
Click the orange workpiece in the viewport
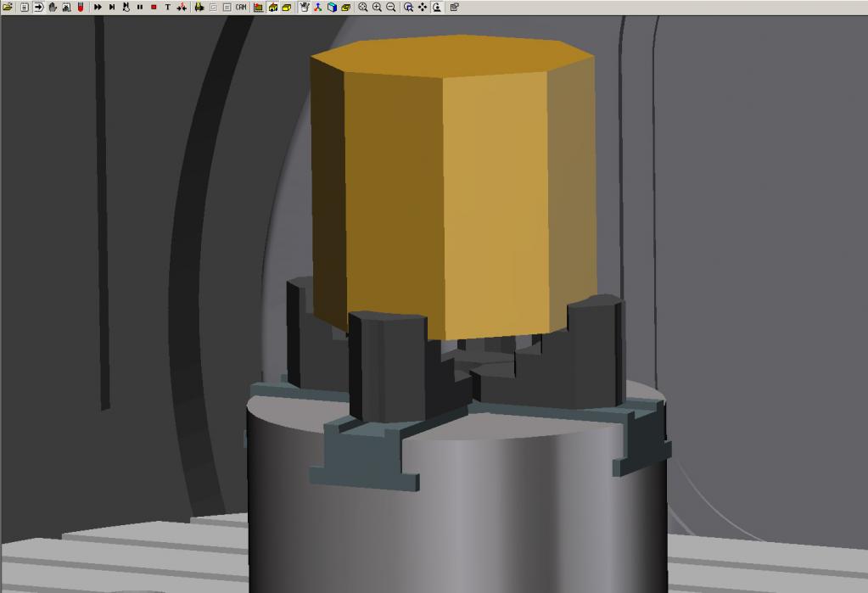point(454,188)
